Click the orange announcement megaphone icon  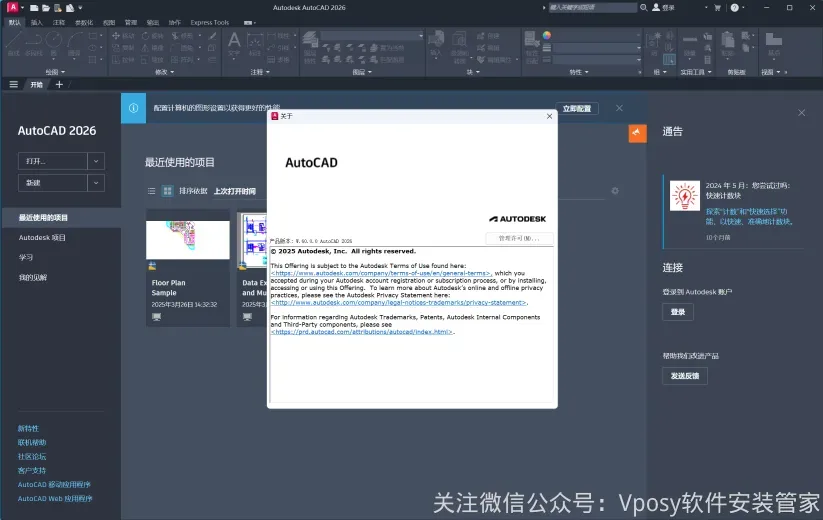tap(637, 133)
